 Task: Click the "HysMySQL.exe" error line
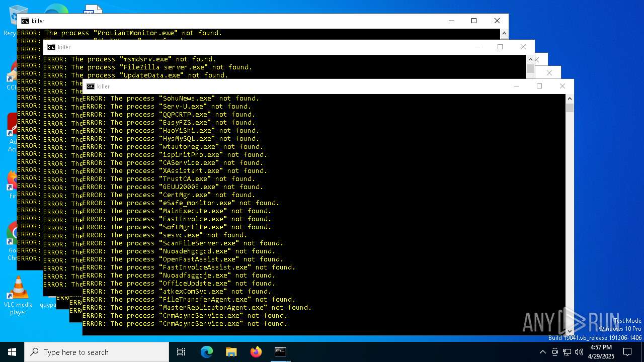click(171, 139)
